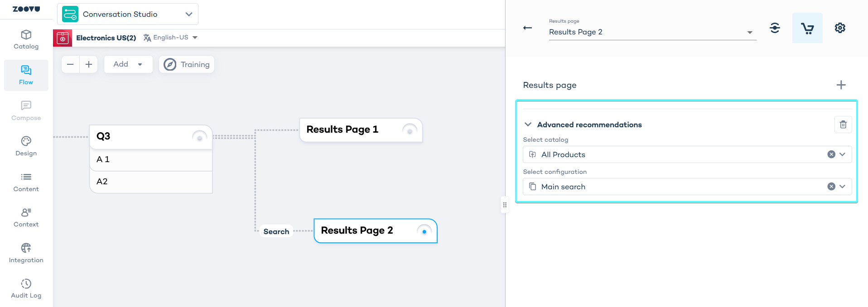Open the settings gear in results panel
Viewport: 868px width, 307px height.
point(839,28)
